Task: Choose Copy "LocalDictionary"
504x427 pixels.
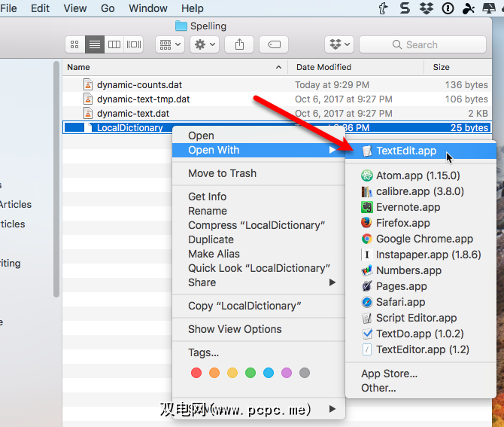Action: point(259,306)
